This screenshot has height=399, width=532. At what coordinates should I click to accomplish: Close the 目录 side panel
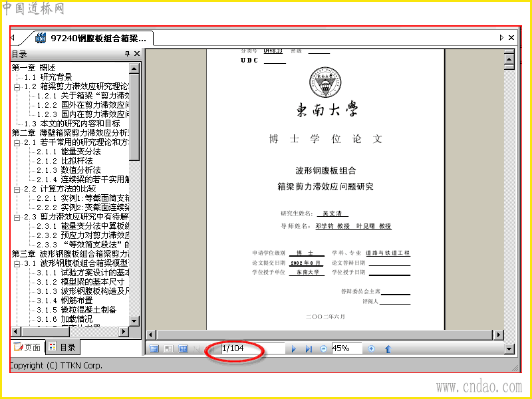(137, 54)
